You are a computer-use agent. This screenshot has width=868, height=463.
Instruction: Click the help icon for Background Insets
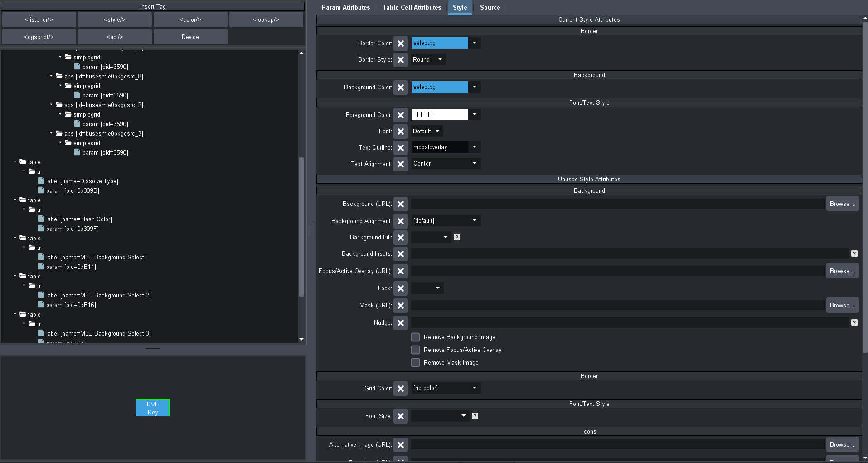[854, 254]
